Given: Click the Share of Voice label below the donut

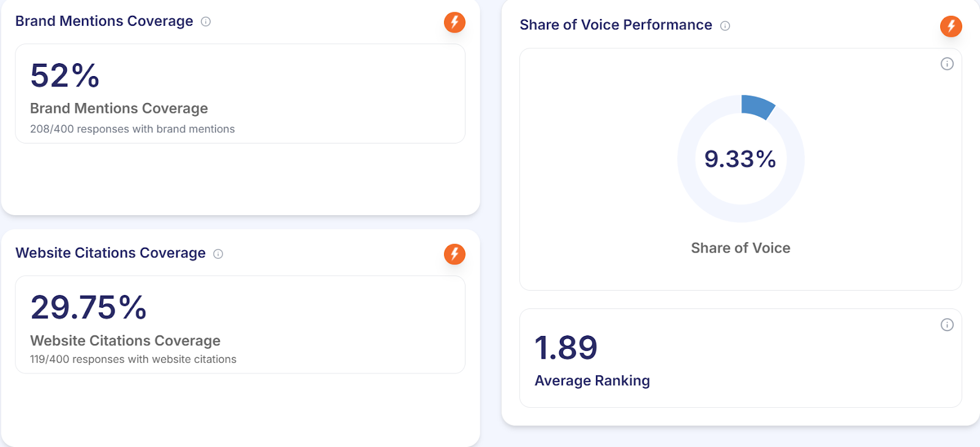Looking at the screenshot, I should [x=741, y=248].
